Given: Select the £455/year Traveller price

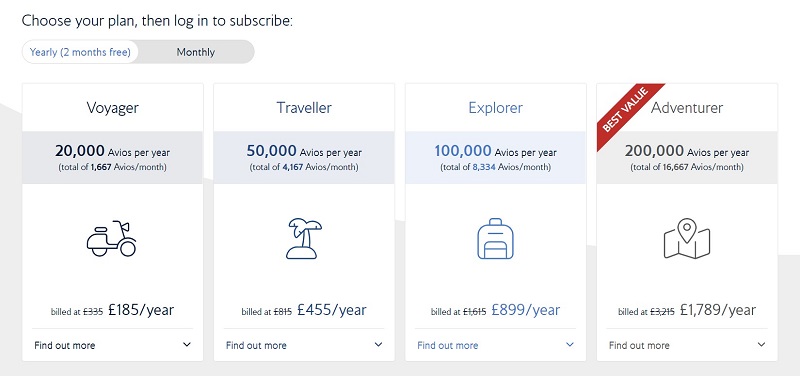Looking at the screenshot, I should (x=332, y=310).
